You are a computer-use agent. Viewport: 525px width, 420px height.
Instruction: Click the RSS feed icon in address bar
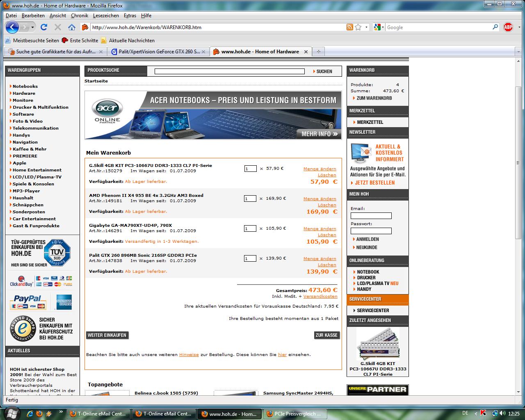pos(349,27)
